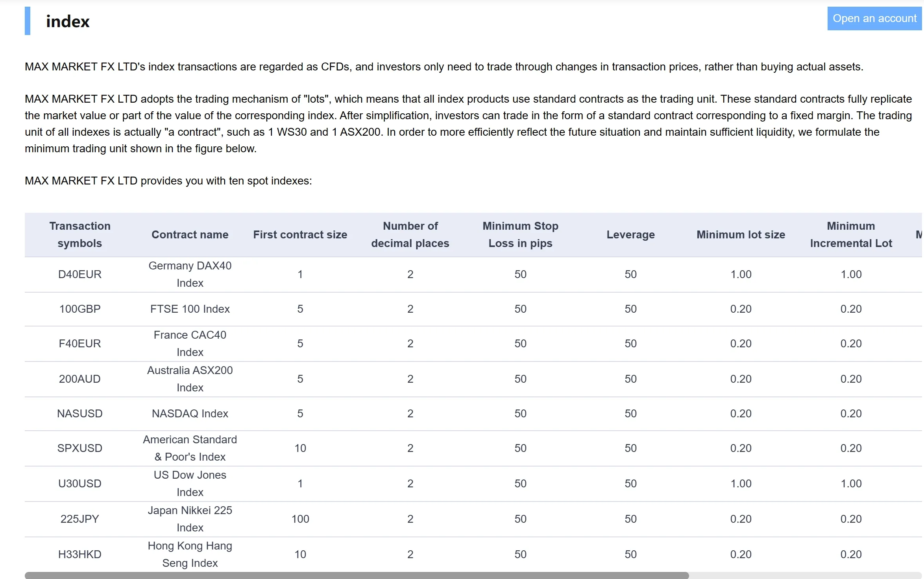Click the France CAC40 Index contract name
Viewport: 924px width, 579px height.
click(x=190, y=343)
